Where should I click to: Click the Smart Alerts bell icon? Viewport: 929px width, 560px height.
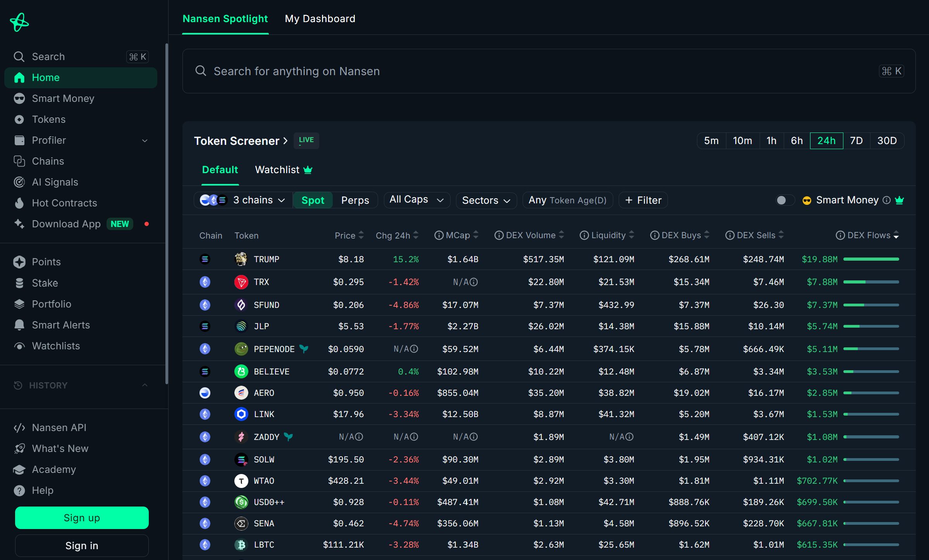19,325
